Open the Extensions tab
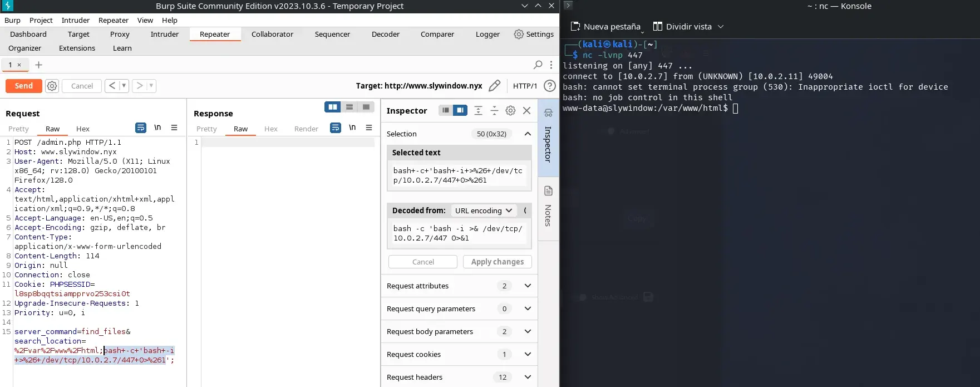Image resolution: width=980 pixels, height=387 pixels. coord(77,48)
